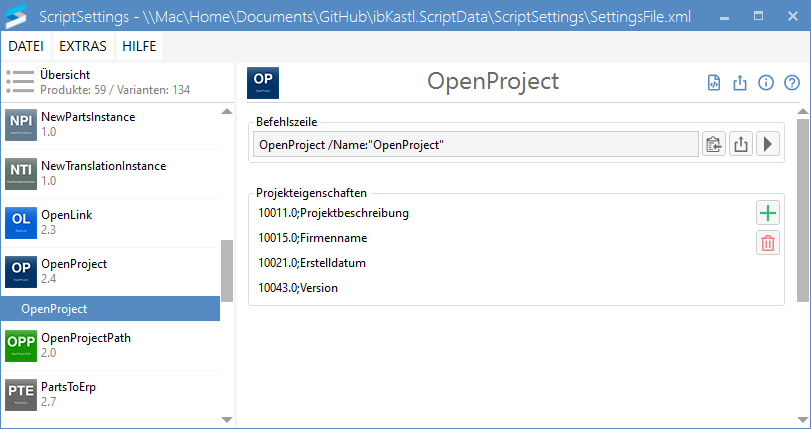Click the export icon in the header

point(740,83)
